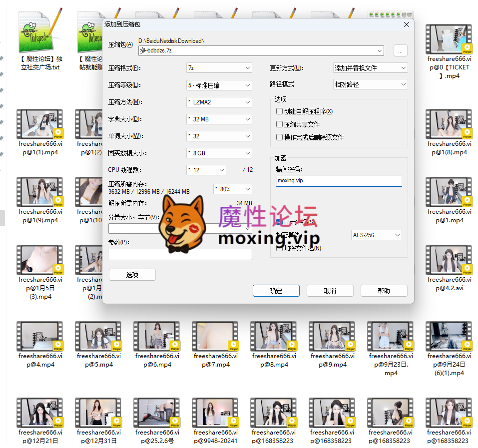Select the 【魔性论坛】独立社交广场.txt Notepad++ file icon
The image size is (478, 448).
pyautogui.click(x=40, y=31)
